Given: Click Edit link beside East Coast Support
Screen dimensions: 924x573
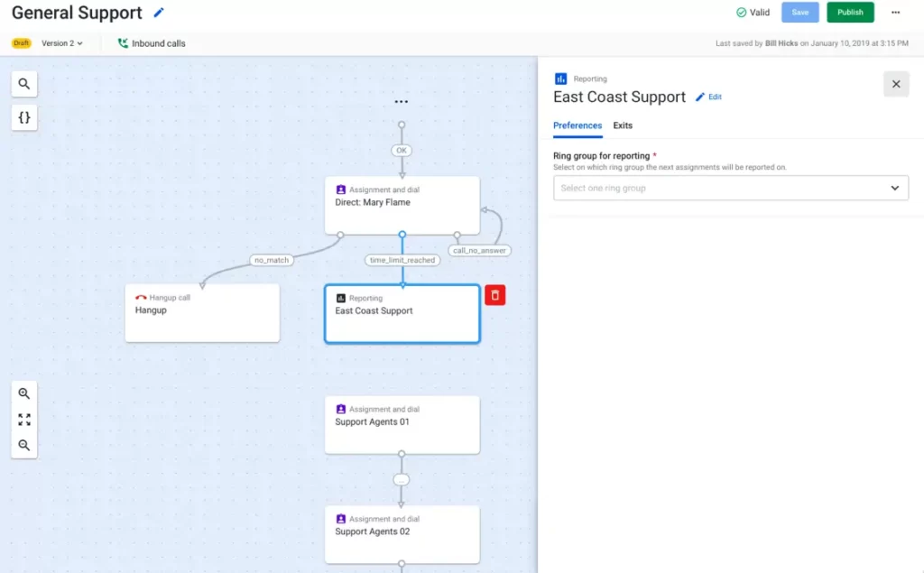Looking at the screenshot, I should 709,97.
